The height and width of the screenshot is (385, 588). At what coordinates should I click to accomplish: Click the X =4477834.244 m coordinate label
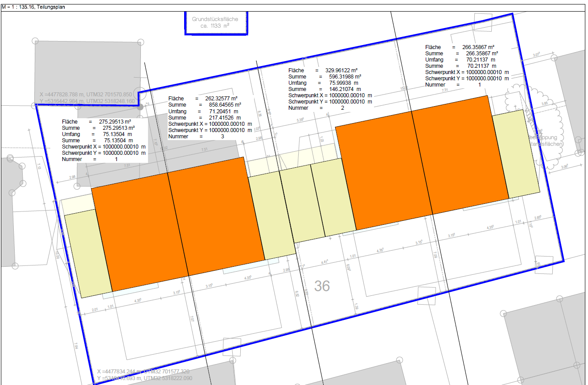(x=144, y=371)
